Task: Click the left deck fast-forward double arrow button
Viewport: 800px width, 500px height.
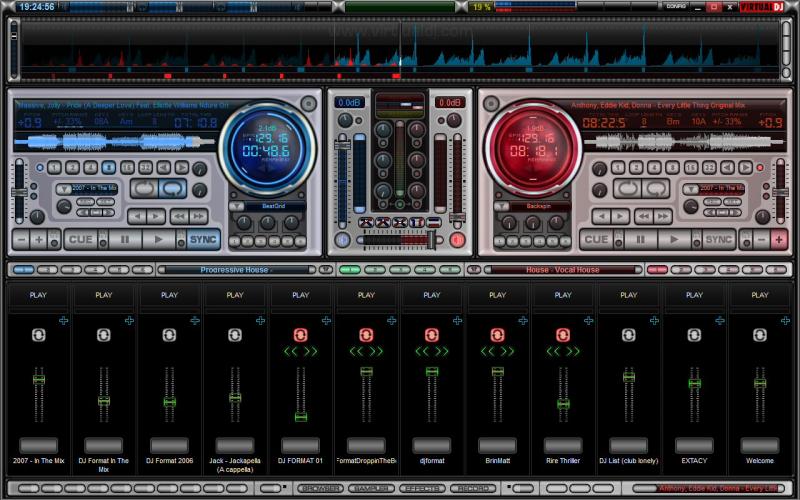Action: click(x=198, y=216)
